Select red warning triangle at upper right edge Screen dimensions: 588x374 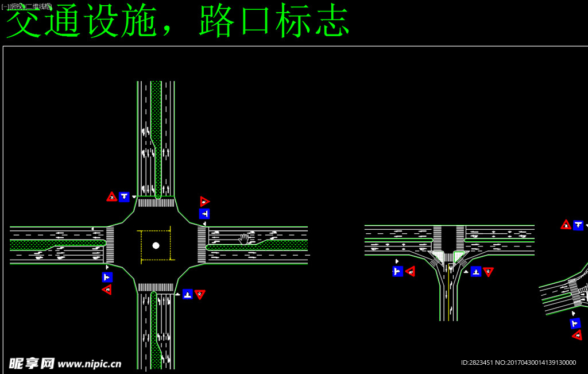click(x=566, y=225)
